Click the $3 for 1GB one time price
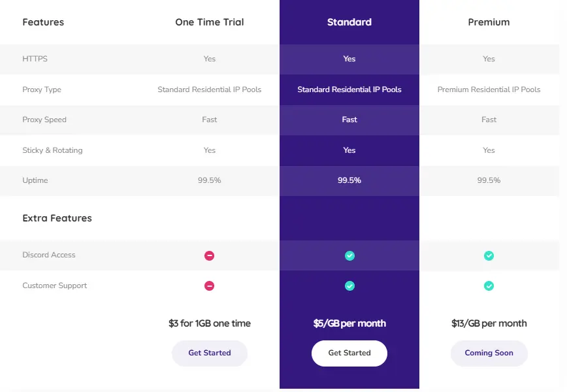Viewport: 567px width, 392px height. (209, 323)
